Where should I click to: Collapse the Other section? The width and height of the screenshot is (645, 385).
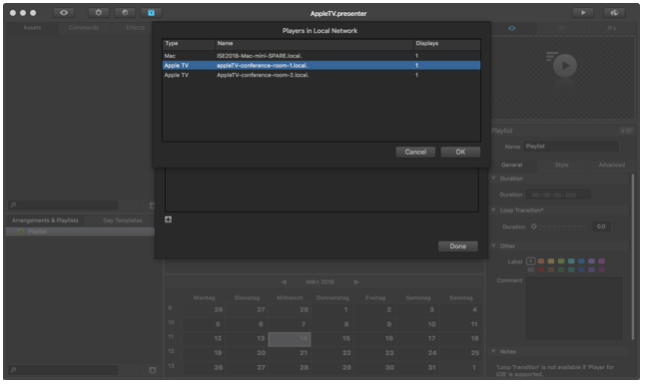[x=494, y=246]
